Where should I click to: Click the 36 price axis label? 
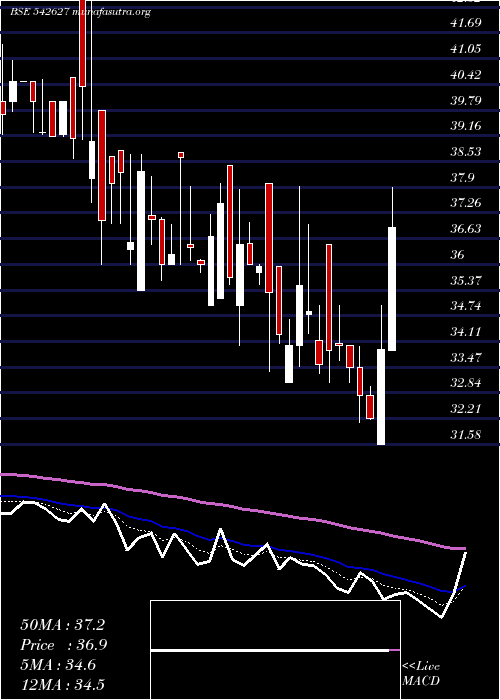[x=458, y=255]
